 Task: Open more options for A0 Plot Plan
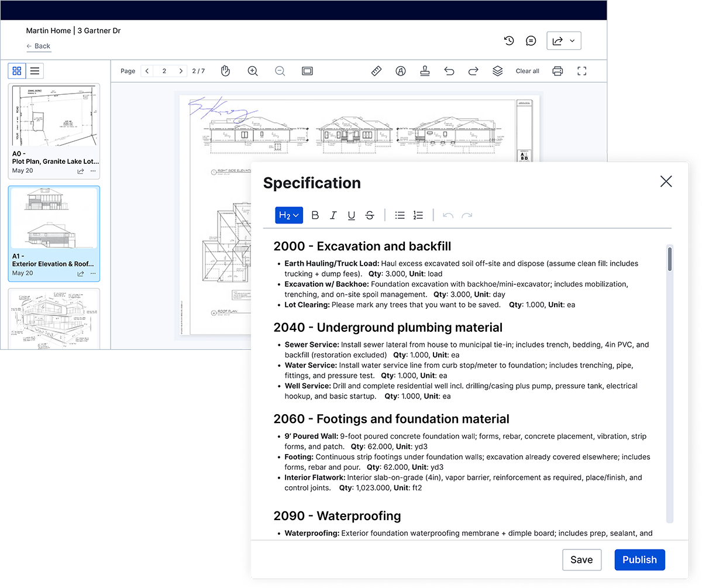pyautogui.click(x=93, y=171)
